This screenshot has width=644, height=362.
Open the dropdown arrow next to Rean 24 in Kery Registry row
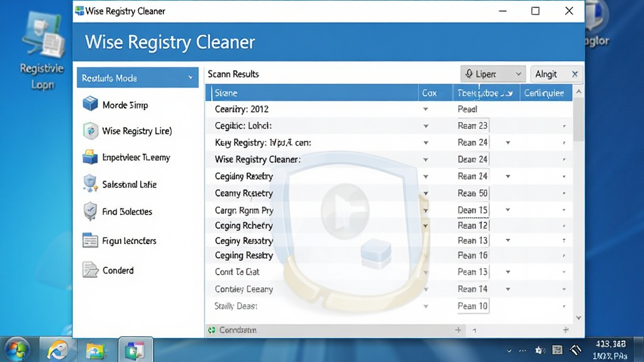[x=508, y=143]
